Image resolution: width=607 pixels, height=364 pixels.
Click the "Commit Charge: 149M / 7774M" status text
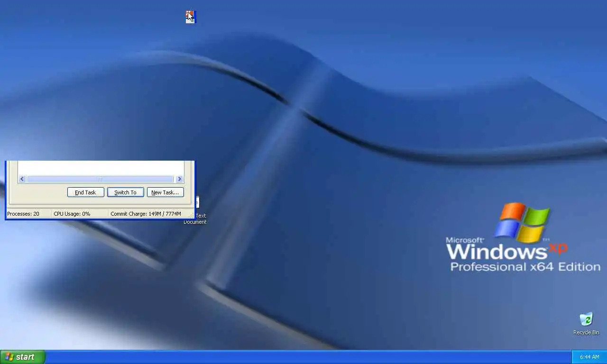tap(146, 214)
